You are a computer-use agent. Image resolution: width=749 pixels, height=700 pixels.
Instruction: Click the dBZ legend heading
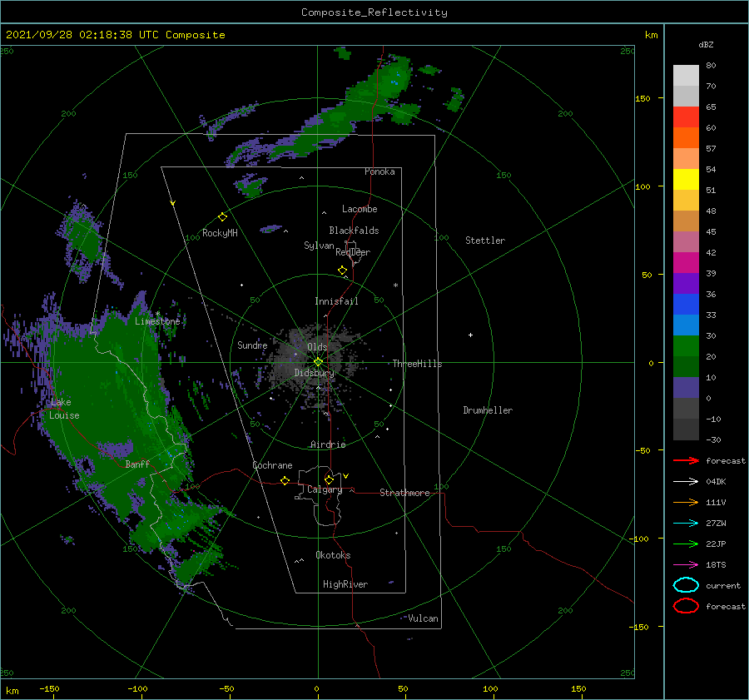706,44
